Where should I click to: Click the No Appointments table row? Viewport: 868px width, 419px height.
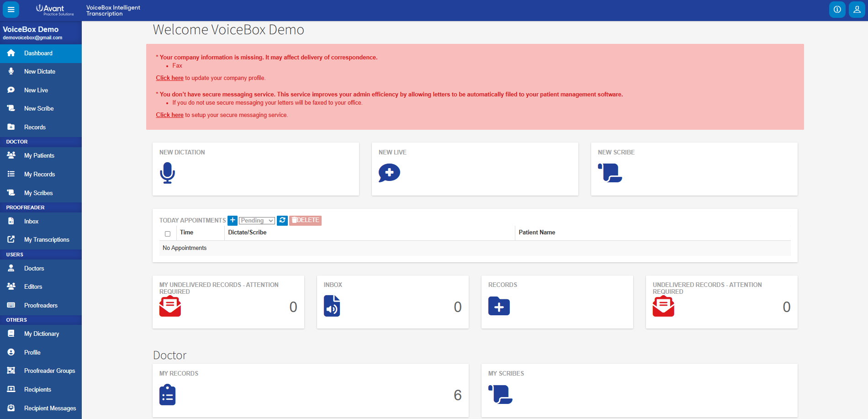pyautogui.click(x=475, y=248)
